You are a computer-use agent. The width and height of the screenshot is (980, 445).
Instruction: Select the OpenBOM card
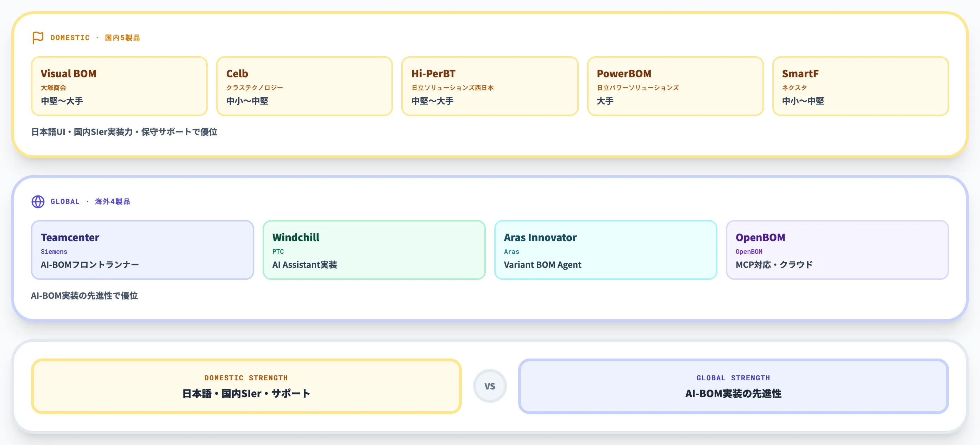coord(837,250)
